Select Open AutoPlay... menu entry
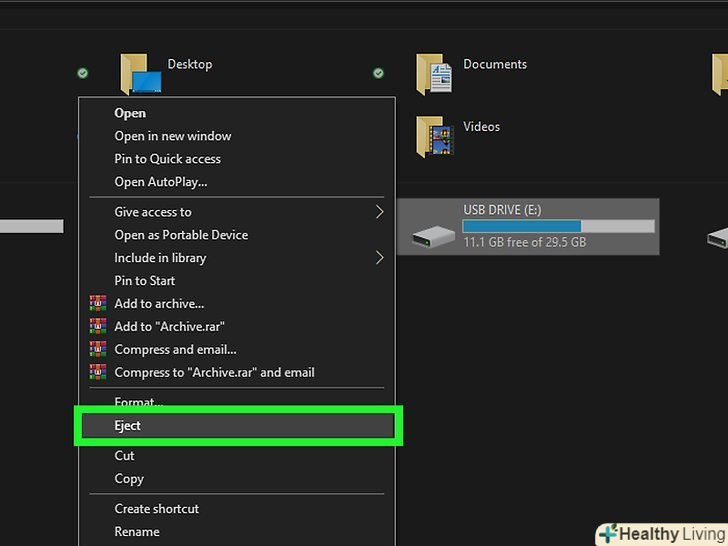728x546 pixels. pyautogui.click(x=237, y=182)
